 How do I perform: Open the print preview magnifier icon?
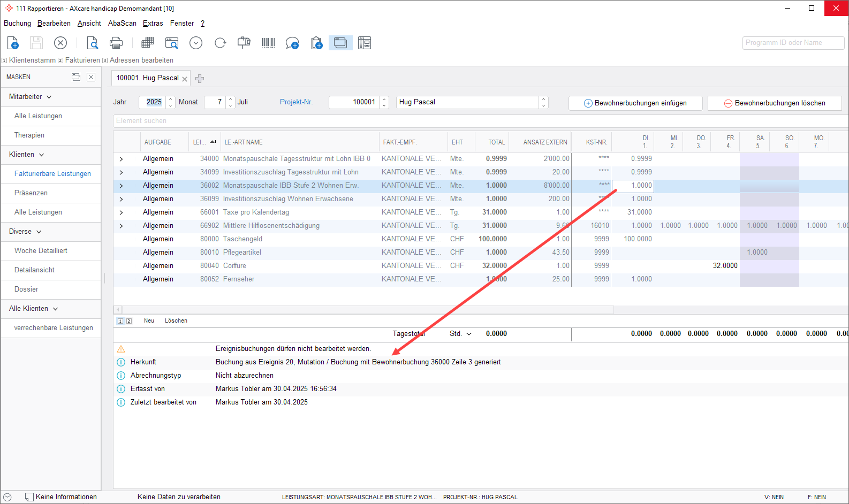coord(92,43)
